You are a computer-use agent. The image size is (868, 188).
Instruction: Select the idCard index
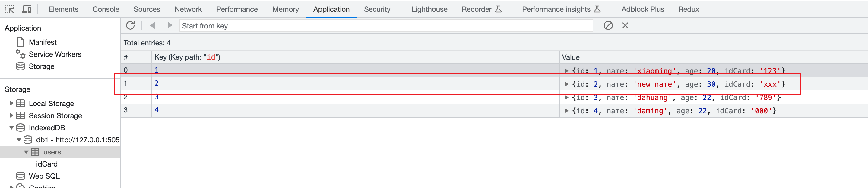pyautogui.click(x=47, y=164)
